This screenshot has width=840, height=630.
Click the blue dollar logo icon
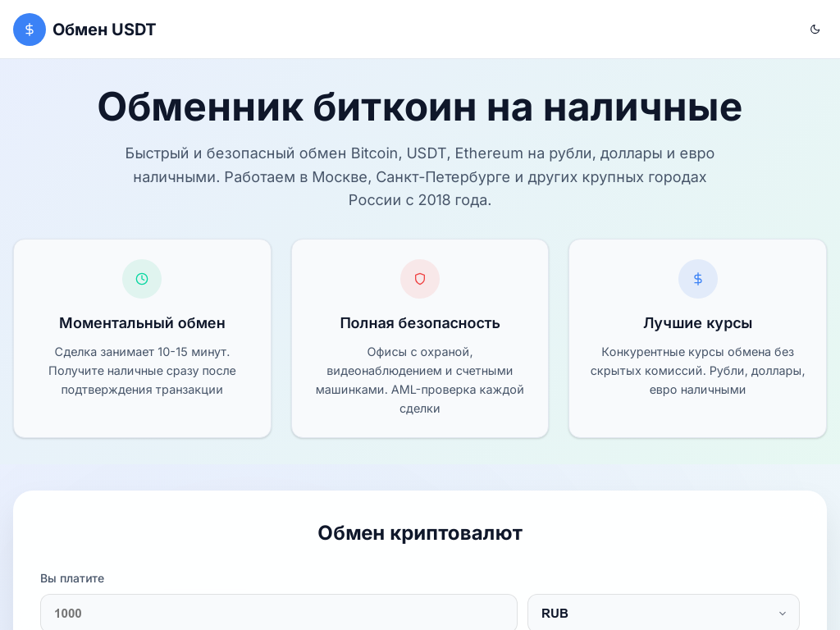point(30,30)
